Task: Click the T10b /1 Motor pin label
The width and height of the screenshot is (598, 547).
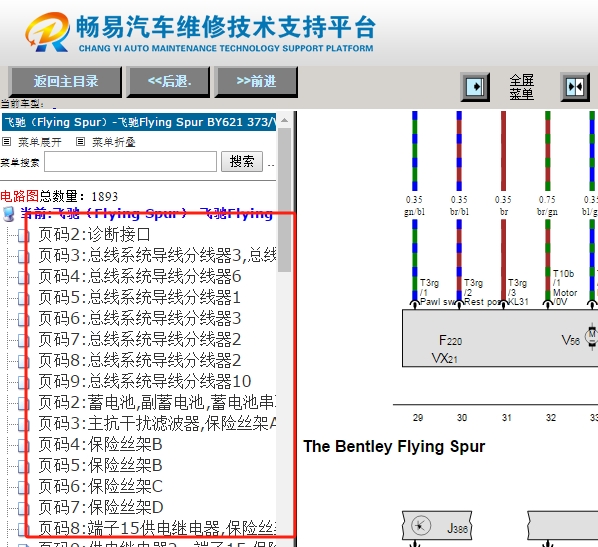Action: 564,288
